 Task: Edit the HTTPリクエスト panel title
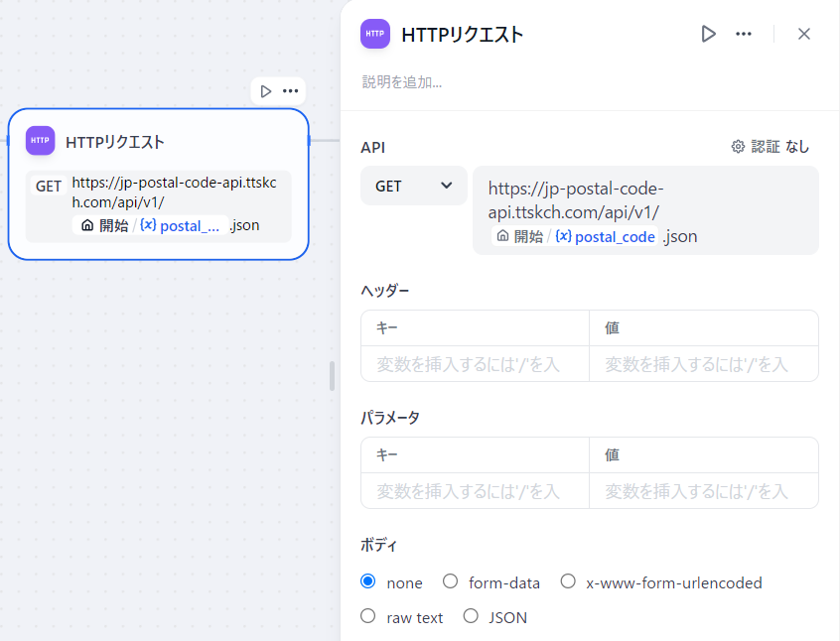463,35
